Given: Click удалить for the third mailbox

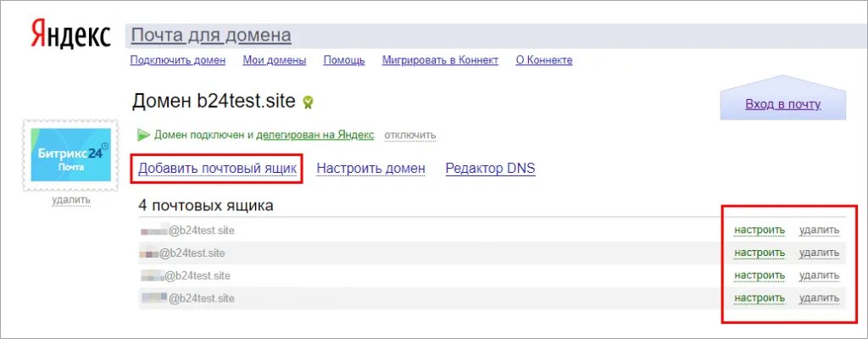Looking at the screenshot, I should 820,275.
